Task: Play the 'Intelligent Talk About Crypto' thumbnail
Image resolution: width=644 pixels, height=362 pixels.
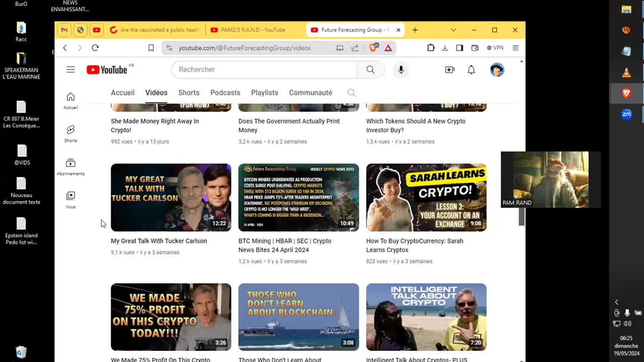Action: [x=426, y=317]
